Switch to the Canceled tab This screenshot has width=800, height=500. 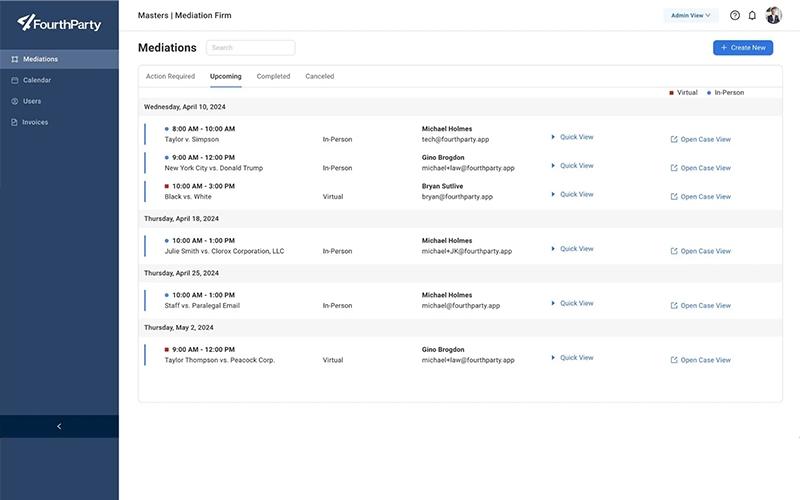pyautogui.click(x=320, y=77)
